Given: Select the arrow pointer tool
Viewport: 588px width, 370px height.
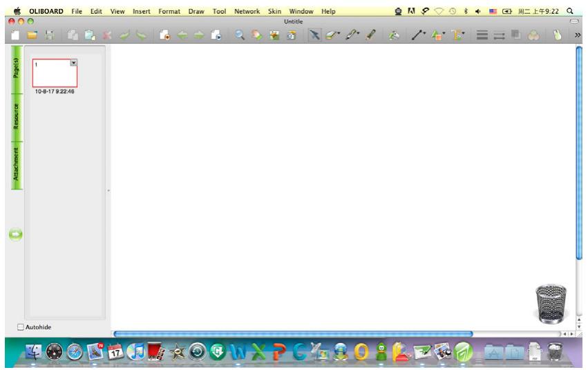Looking at the screenshot, I should 314,35.
